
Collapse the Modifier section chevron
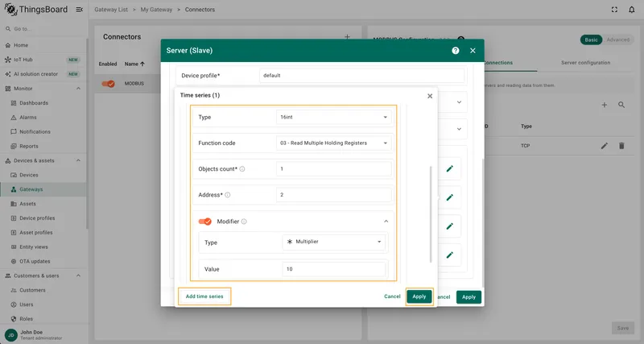point(386,222)
